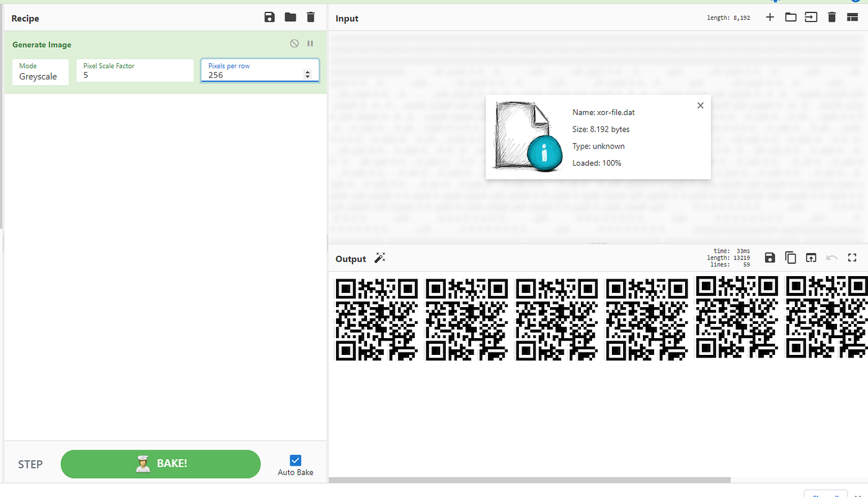Image resolution: width=868 pixels, height=497 pixels.
Task: Adjust Pixels per row stepper arrows
Action: pos(308,74)
